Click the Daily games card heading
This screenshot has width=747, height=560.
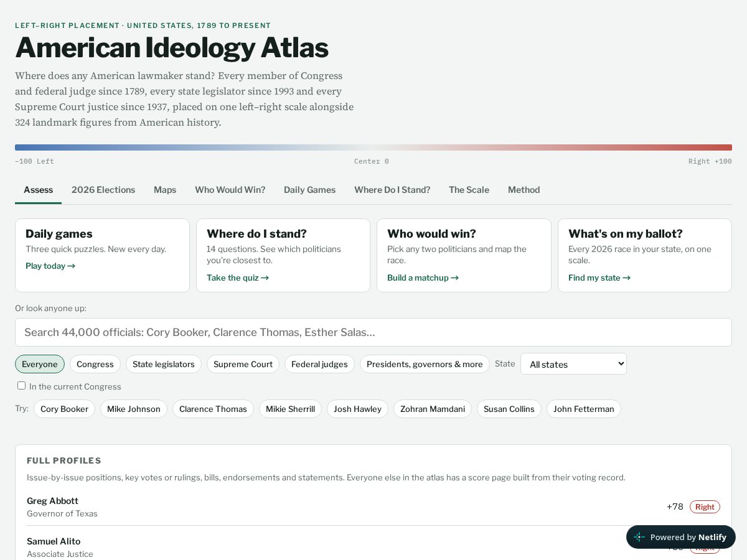pos(59,234)
